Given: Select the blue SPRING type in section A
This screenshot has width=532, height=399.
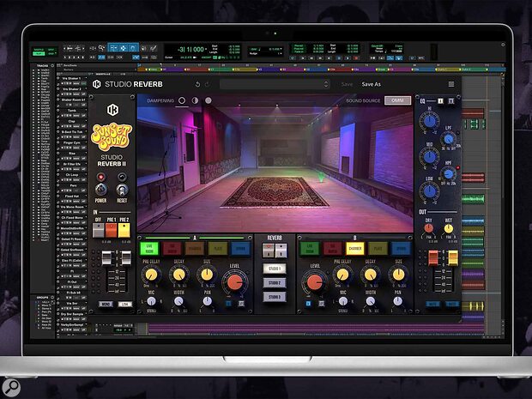Looking at the screenshot, I should [x=240, y=249].
